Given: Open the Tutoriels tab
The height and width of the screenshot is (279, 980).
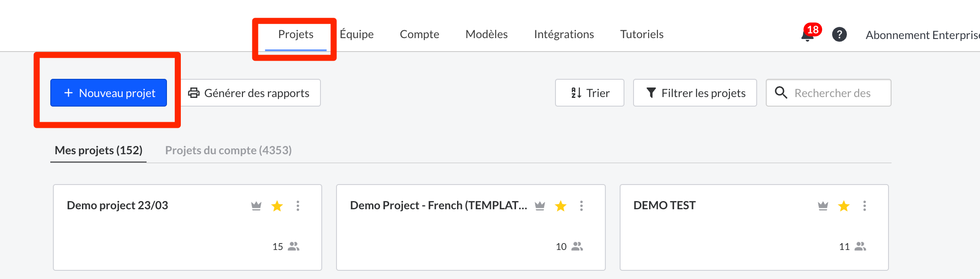Looking at the screenshot, I should click(x=642, y=34).
